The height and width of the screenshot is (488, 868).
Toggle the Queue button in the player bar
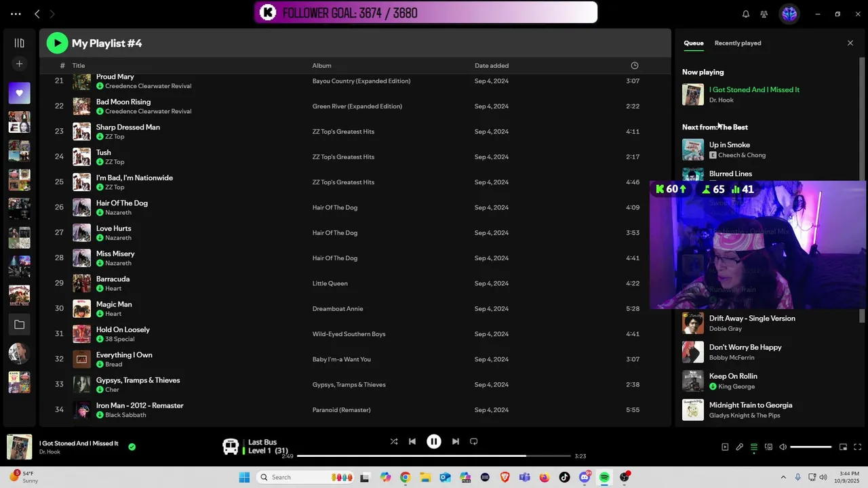coord(753,447)
